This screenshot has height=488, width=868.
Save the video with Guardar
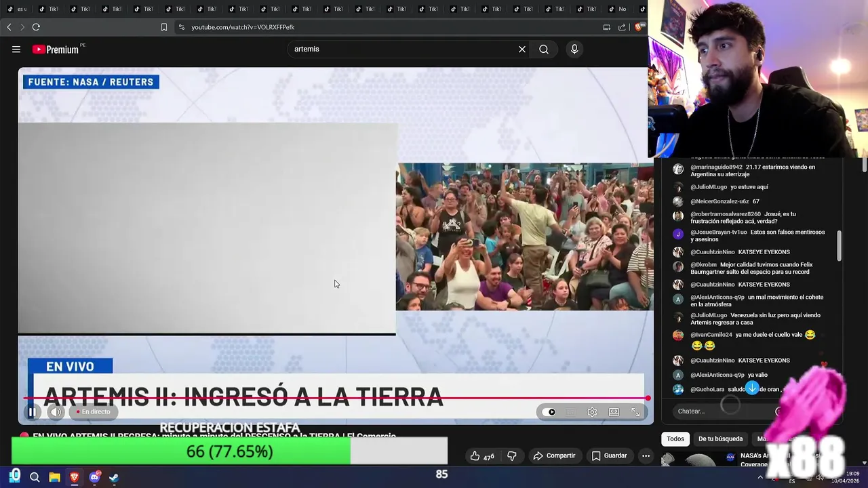tap(609, 456)
